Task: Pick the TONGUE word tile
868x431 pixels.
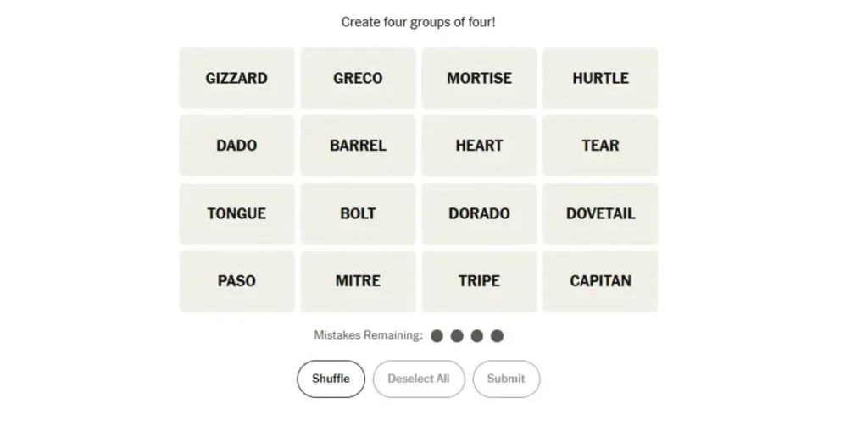Action: click(236, 213)
